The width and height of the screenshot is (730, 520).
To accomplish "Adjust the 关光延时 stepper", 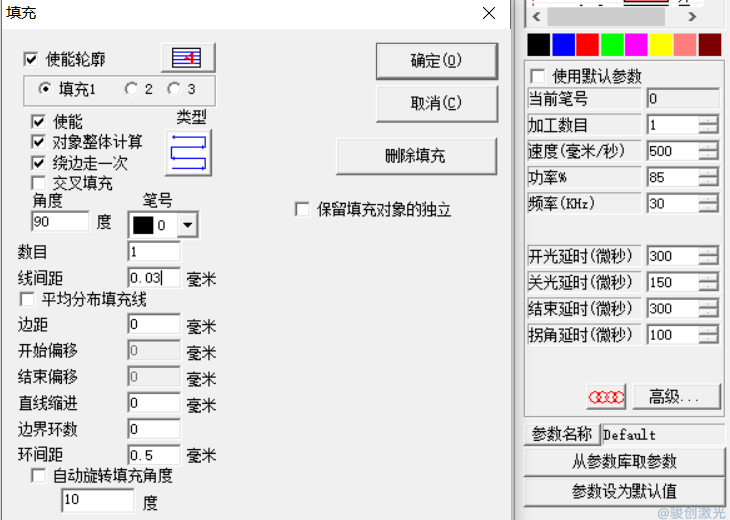I will click(709, 282).
